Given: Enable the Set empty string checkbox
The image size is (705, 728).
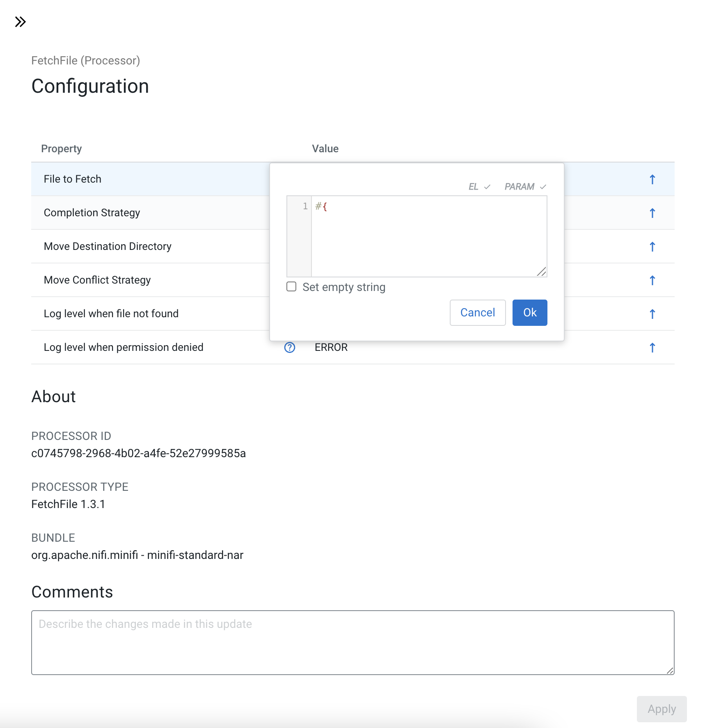Looking at the screenshot, I should (291, 286).
